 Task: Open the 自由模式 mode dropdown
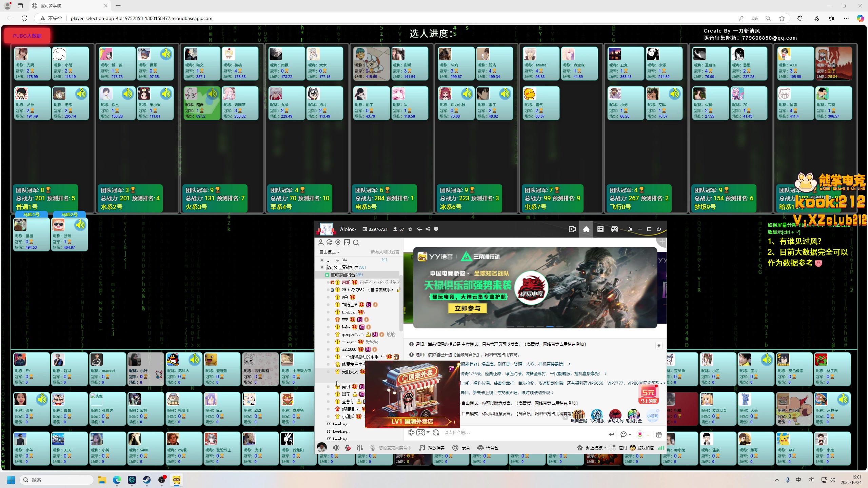pyautogui.click(x=329, y=252)
